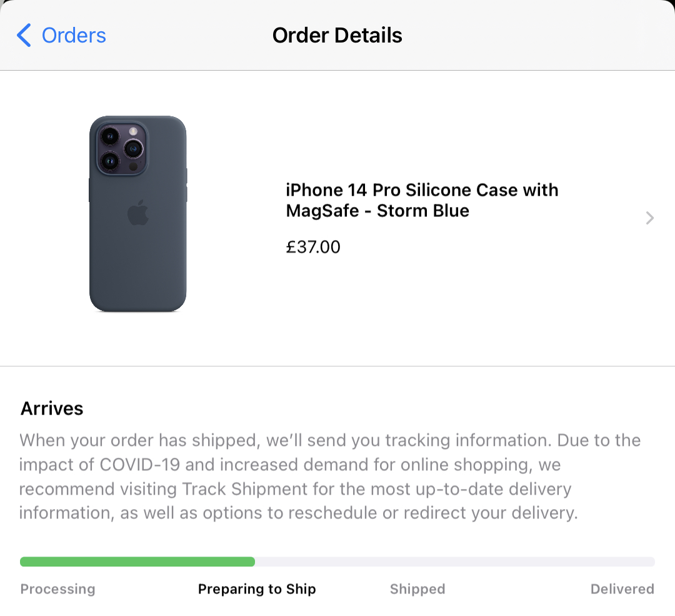The width and height of the screenshot is (675, 616).
Task: Select the Preparing to Ship status step
Action: pyautogui.click(x=257, y=589)
